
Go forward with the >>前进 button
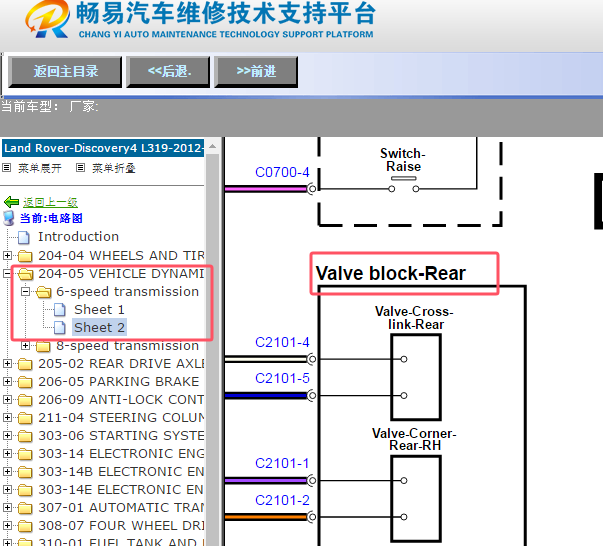256,72
